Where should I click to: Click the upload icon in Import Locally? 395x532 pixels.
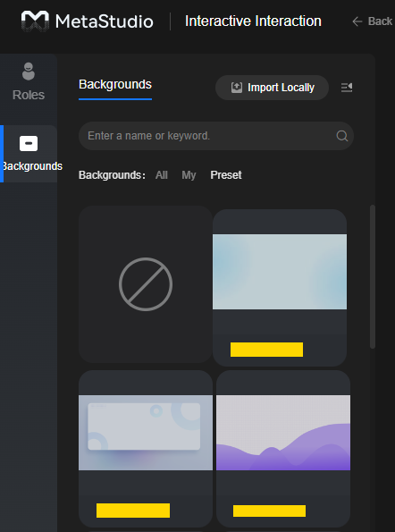[237, 88]
